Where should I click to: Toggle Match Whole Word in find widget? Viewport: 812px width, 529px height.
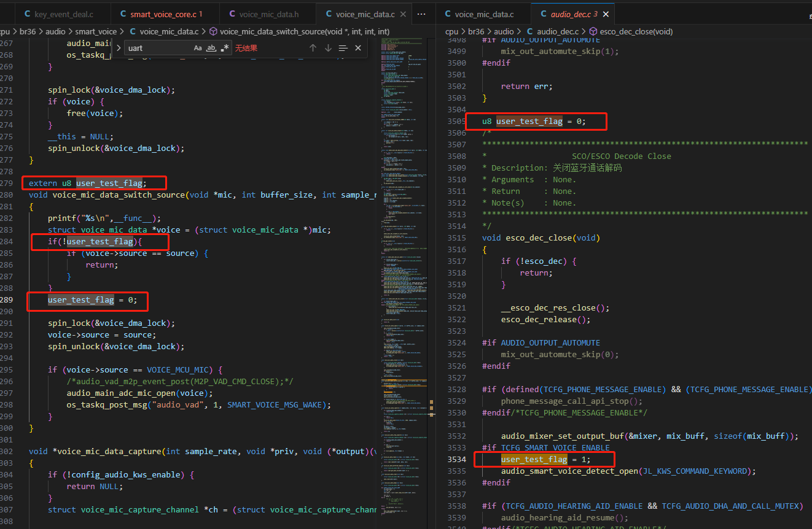tap(211, 48)
